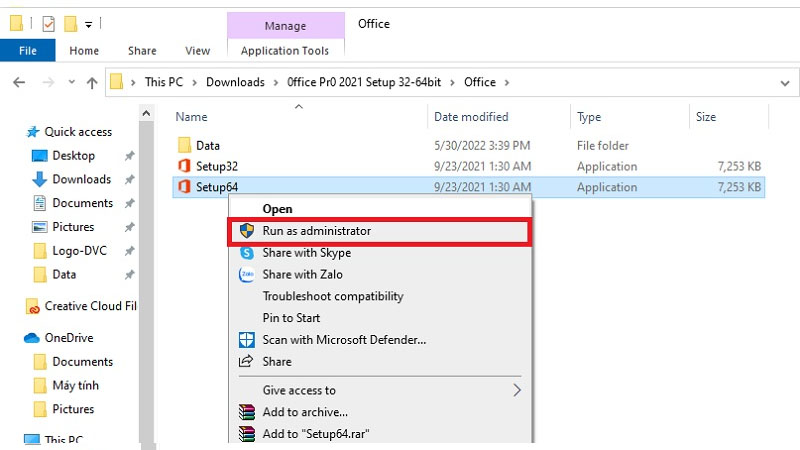
Task: Choose Troubleshoot compatibility from context menu
Action: click(x=332, y=297)
